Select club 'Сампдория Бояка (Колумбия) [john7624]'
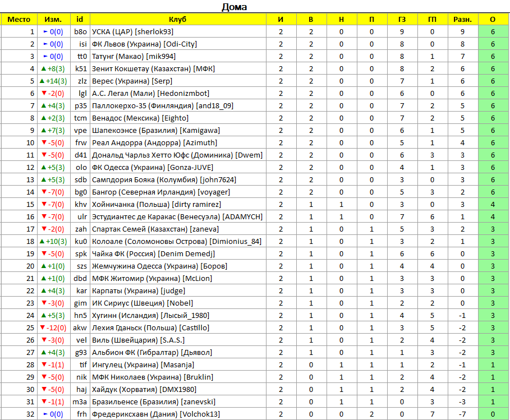This screenshot has height=420, width=510. 164,180
